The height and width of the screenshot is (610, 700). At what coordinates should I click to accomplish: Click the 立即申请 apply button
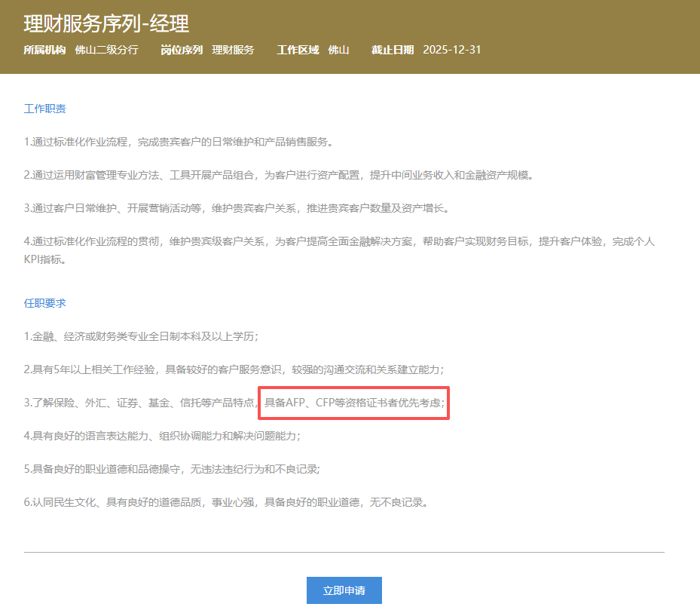pos(344,590)
